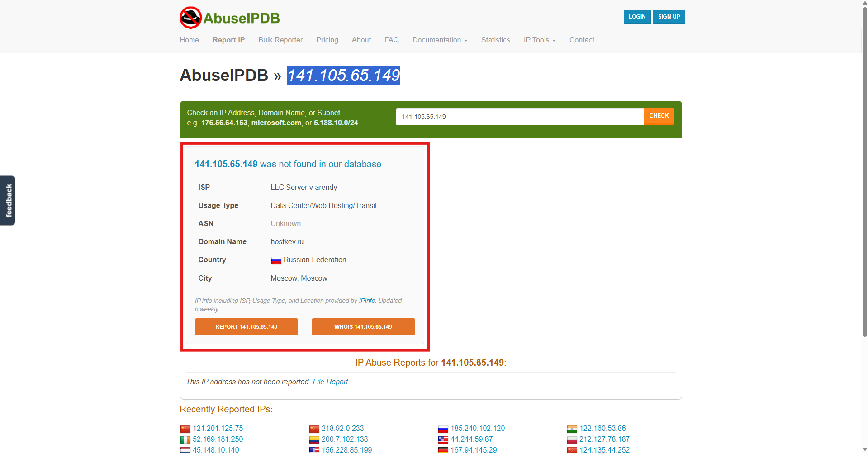Screen dimensions: 868x453
Task: Open recently reported IP 122.160.53.86
Action: (602, 428)
